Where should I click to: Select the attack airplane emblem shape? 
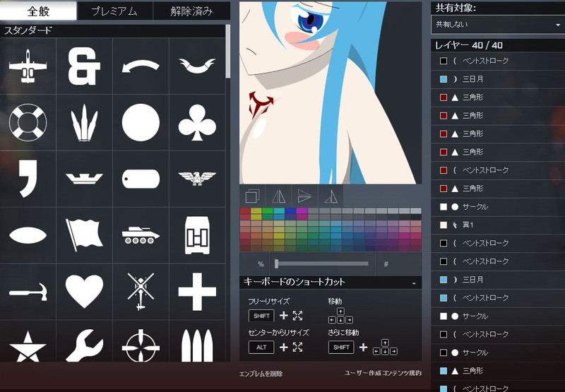pyautogui.click(x=28, y=66)
